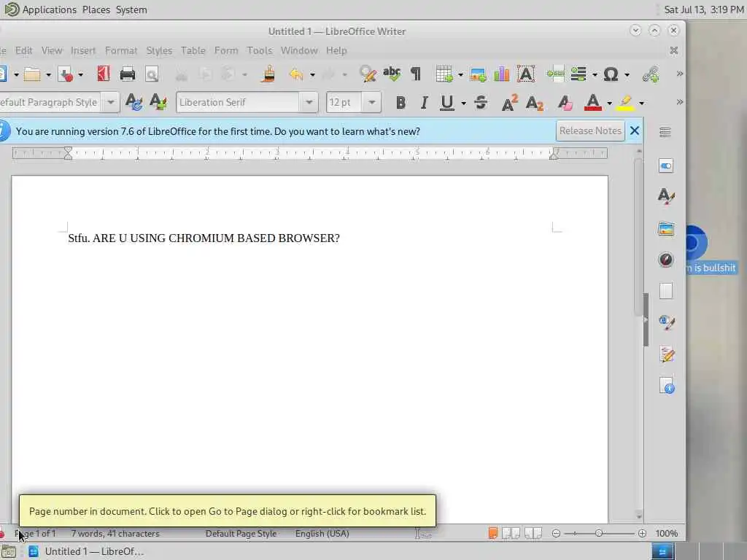Open the Format menu
This screenshot has width=747, height=560.
pyautogui.click(x=121, y=50)
